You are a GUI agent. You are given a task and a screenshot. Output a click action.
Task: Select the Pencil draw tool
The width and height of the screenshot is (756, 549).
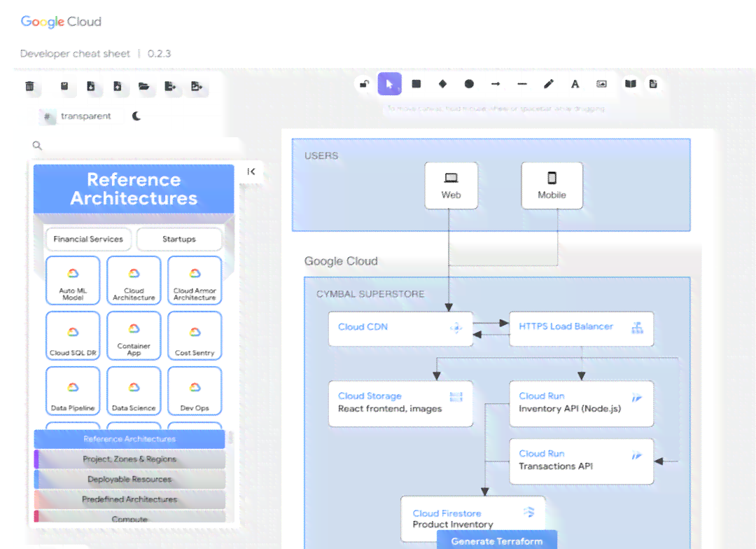549,84
